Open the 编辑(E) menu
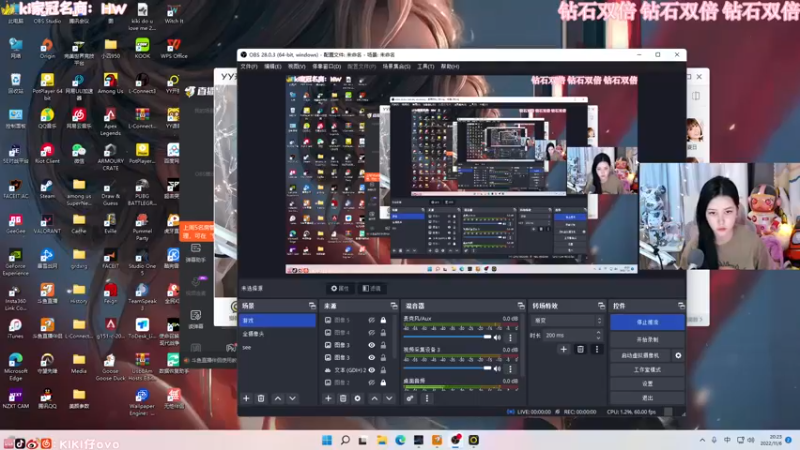Screen dimensions: 800x450 click(x=272, y=66)
